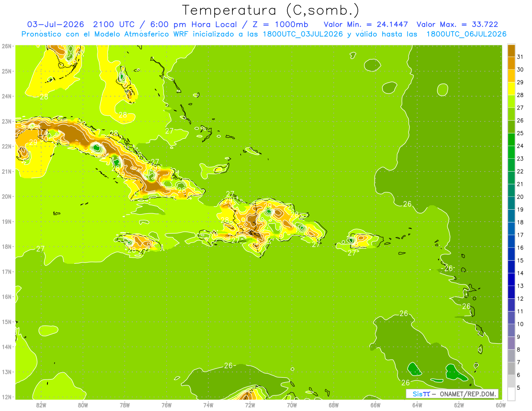
Task: Click the "Valor Min. = 24.1447" text
Action: (366, 24)
